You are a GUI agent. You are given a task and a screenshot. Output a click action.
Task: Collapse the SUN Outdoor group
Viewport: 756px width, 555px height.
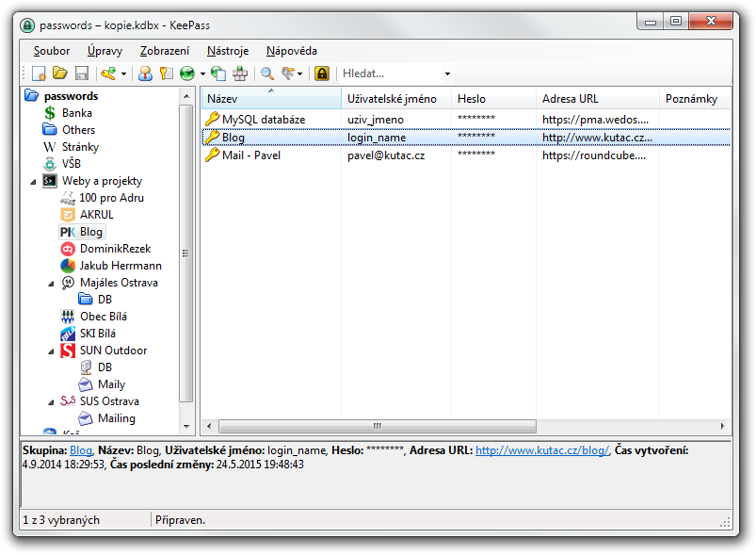point(51,351)
